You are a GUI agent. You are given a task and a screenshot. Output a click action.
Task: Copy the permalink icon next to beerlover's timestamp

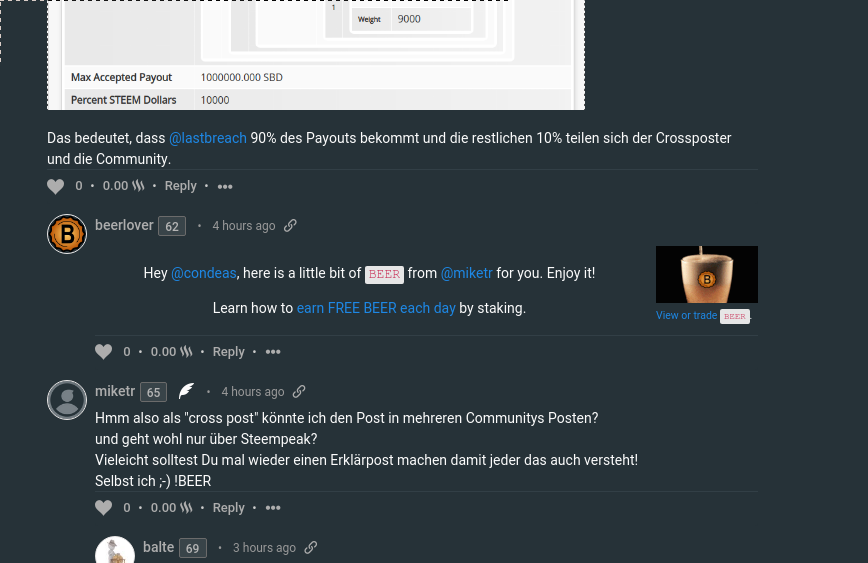pyautogui.click(x=290, y=225)
